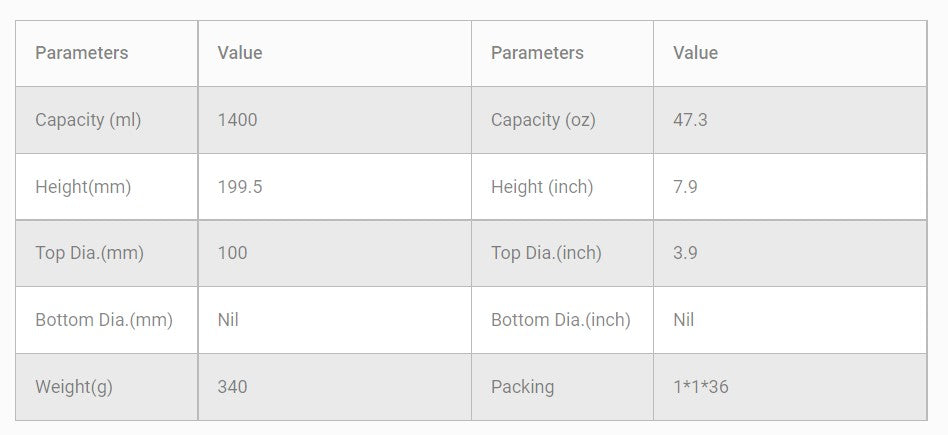
Task: Click the Height (inch) parameter cell
Action: coord(542,187)
